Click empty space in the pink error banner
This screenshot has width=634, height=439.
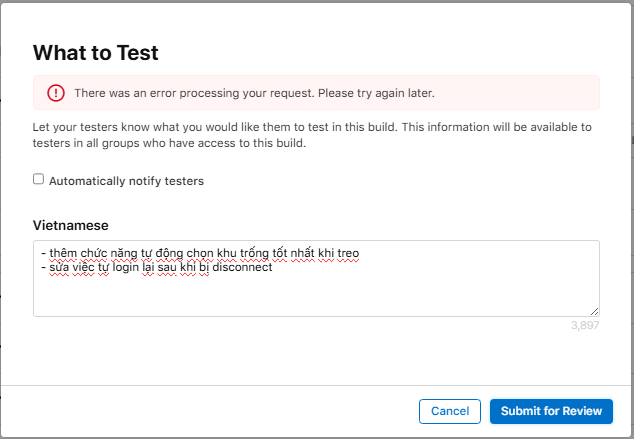(530, 93)
